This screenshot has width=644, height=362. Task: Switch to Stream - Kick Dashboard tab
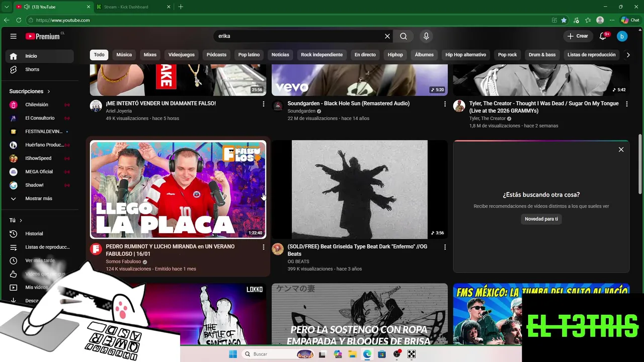pyautogui.click(x=133, y=7)
